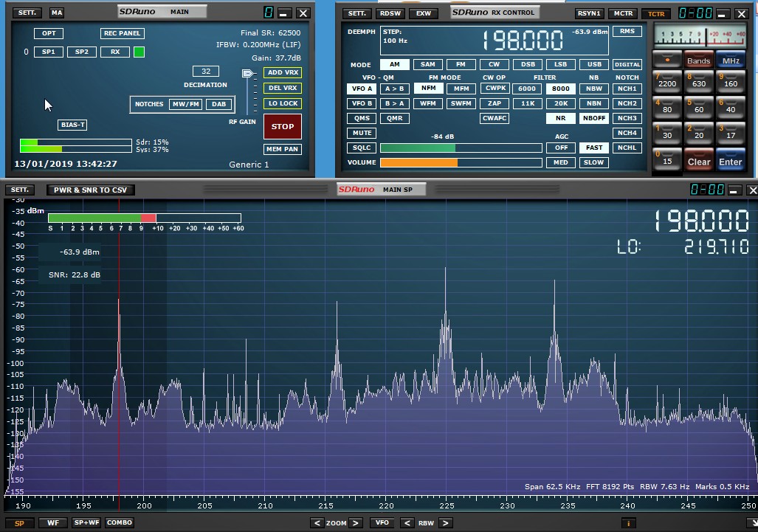Toggle the MUTE button

click(x=362, y=133)
